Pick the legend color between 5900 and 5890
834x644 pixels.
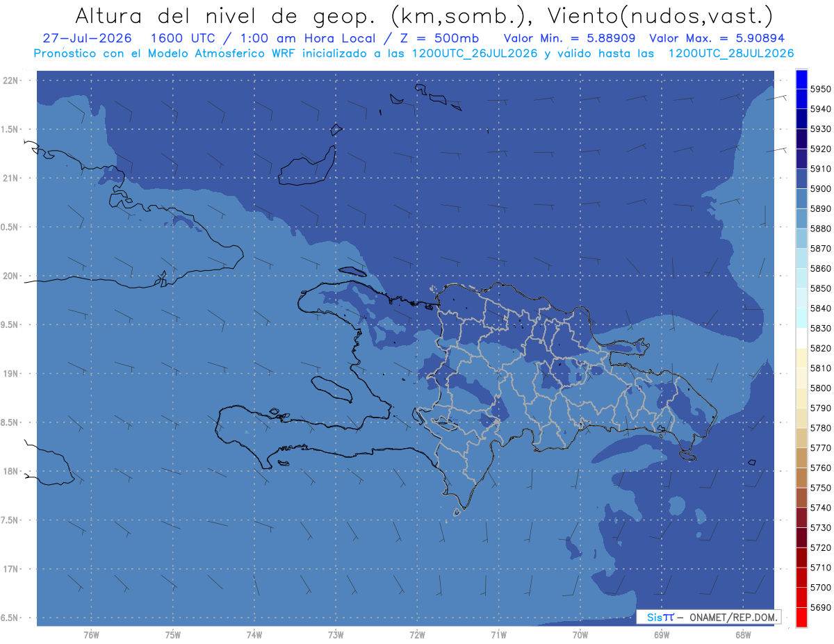[x=801, y=199]
